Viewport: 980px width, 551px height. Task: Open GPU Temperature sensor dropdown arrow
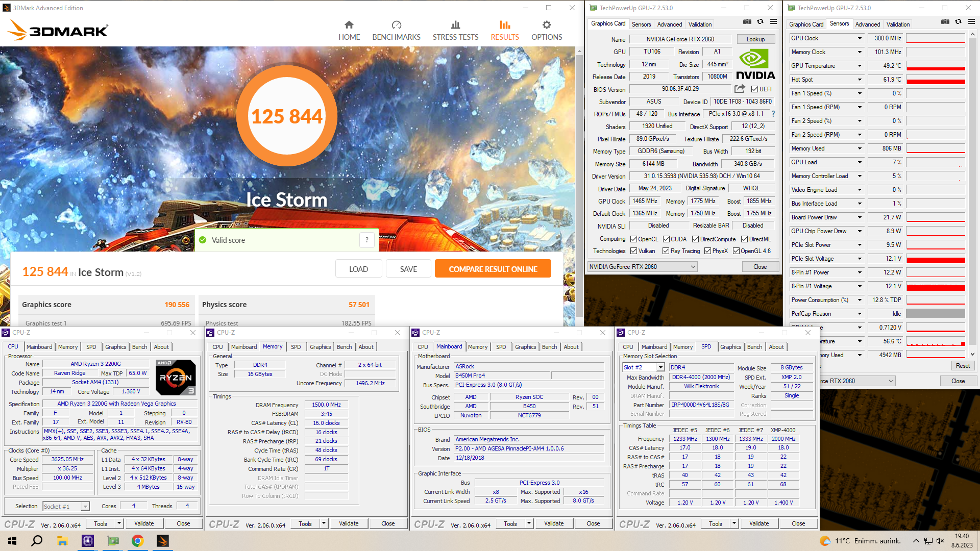(860, 66)
